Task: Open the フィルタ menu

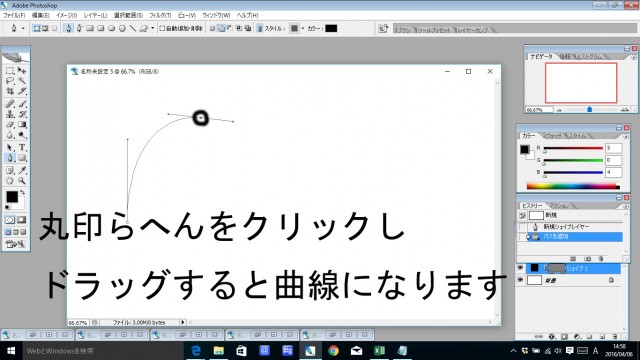Action: [160, 15]
